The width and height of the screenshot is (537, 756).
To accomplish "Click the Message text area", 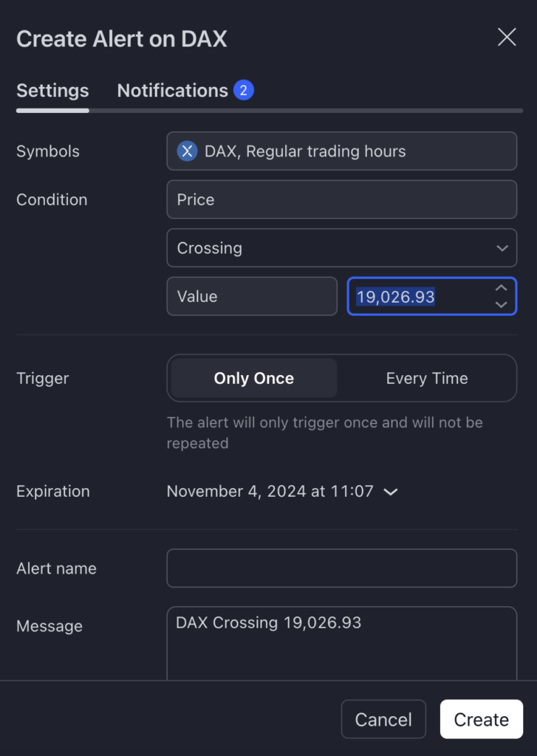I will 341,643.
